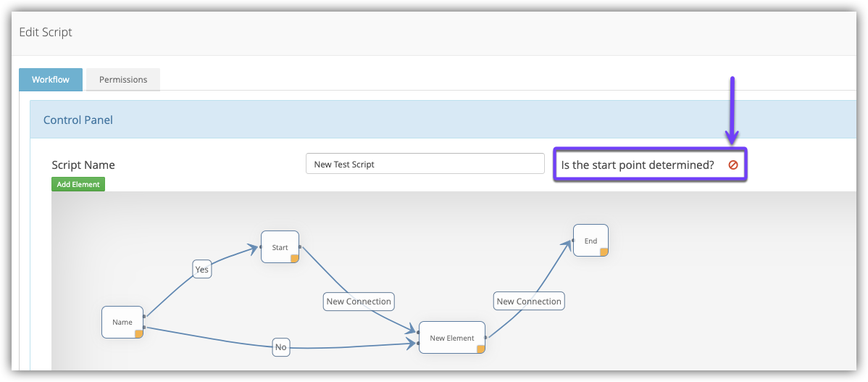Select the Yes connection label
The width and height of the screenshot is (868, 382).
click(x=201, y=270)
